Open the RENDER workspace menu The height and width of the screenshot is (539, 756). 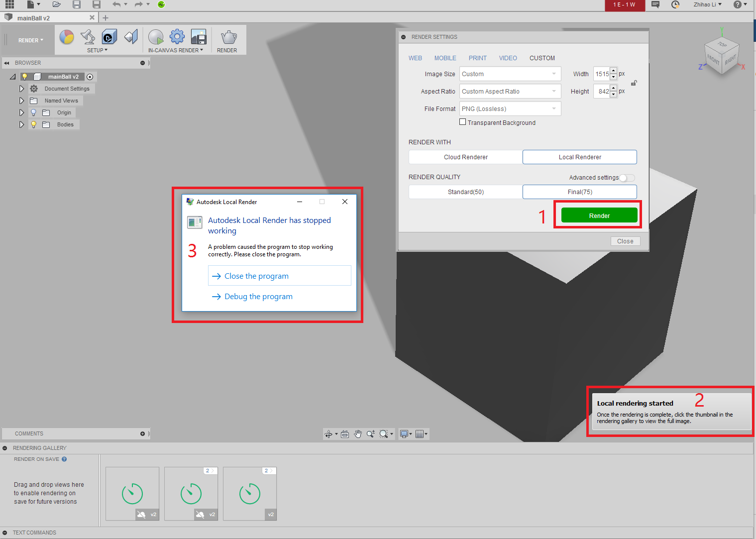(30, 40)
